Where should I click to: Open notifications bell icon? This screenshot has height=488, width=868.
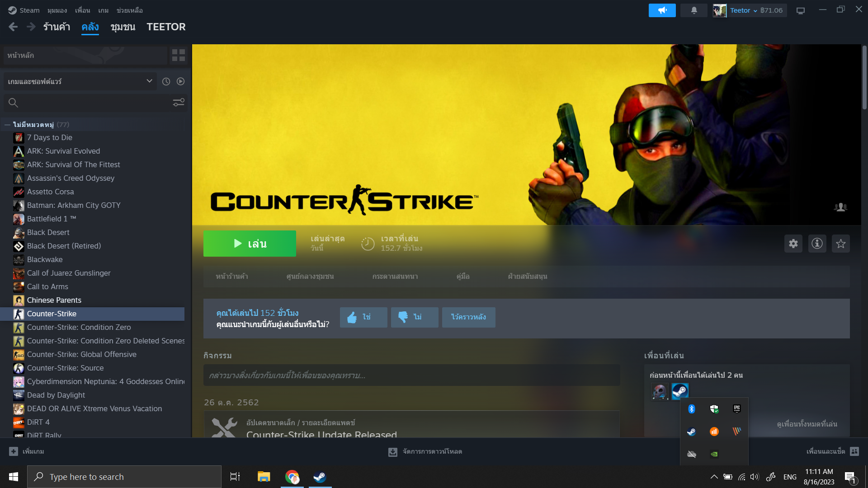[x=694, y=10]
